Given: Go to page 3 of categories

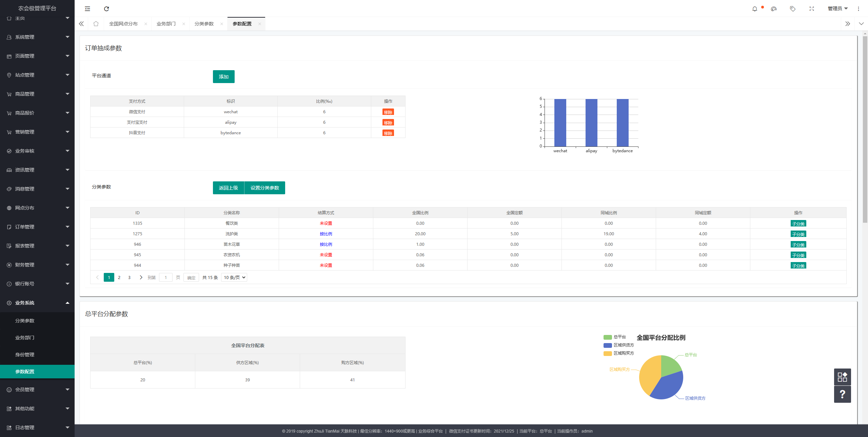Looking at the screenshot, I should pos(129,277).
